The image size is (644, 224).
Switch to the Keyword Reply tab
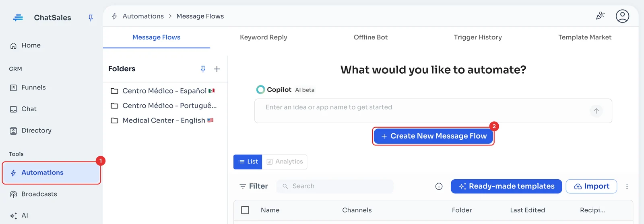(264, 37)
